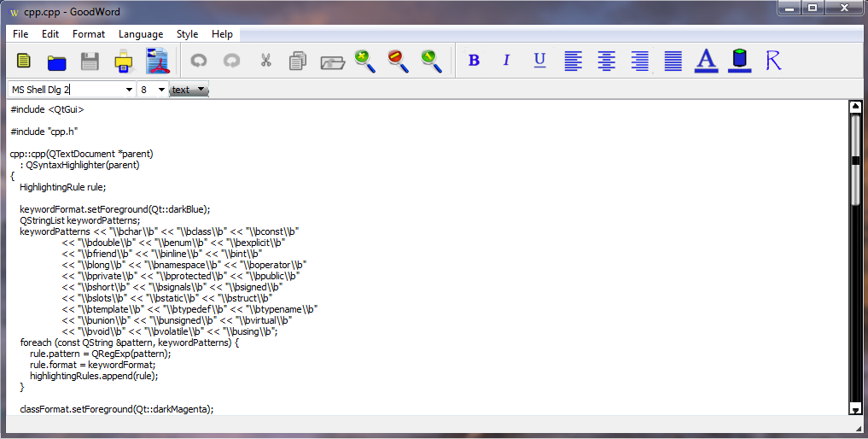The image size is (868, 439).
Task: Toggle italic formatting
Action: pos(506,60)
